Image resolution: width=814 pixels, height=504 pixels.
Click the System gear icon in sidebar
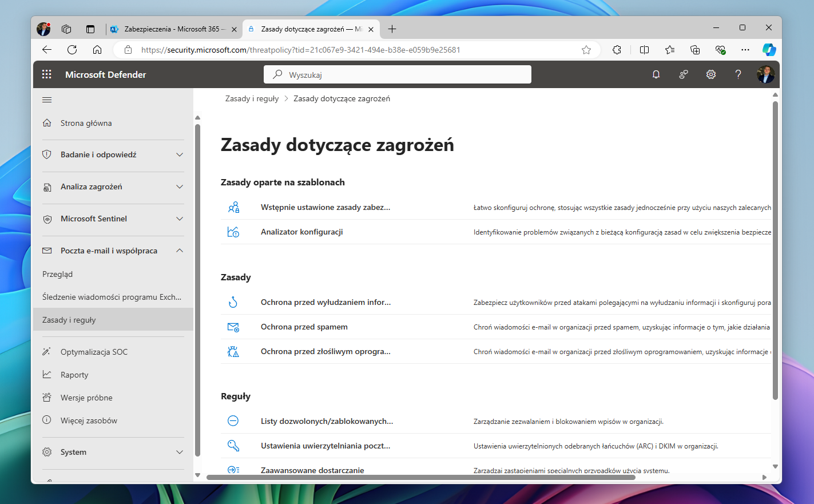point(47,452)
